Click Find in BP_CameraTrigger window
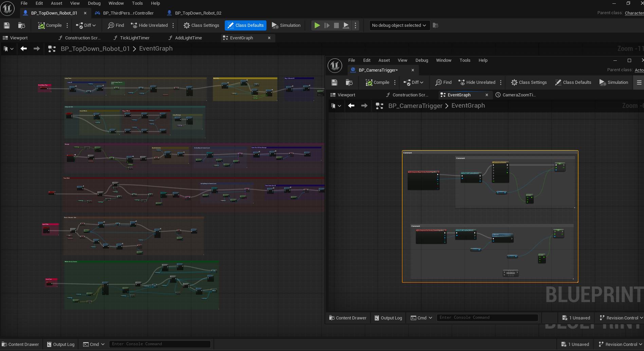The width and height of the screenshot is (644, 351). [443, 82]
